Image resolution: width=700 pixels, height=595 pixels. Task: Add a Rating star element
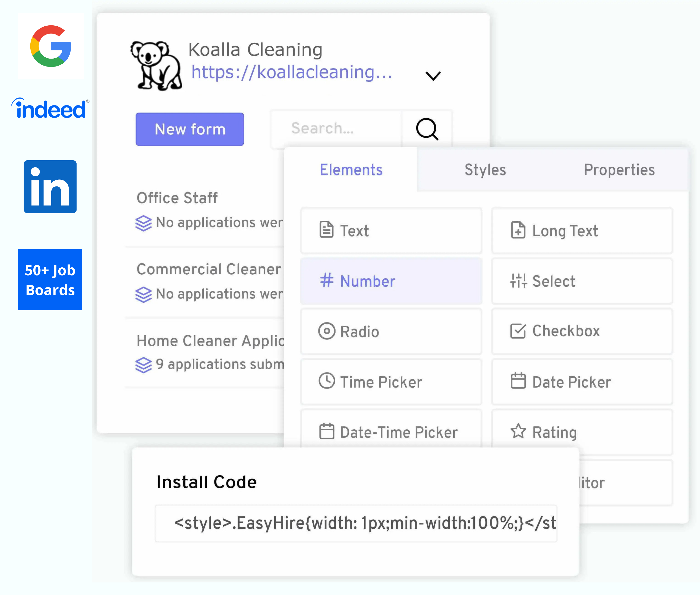(x=582, y=432)
